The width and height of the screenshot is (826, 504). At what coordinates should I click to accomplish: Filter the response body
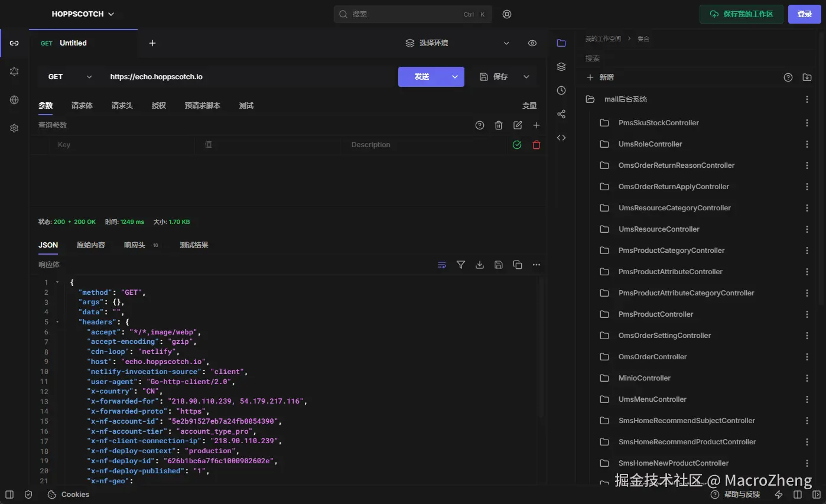[x=461, y=265]
